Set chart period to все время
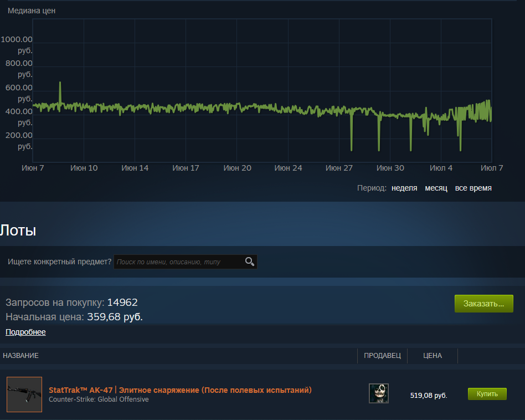The image size is (525, 420). coord(473,188)
